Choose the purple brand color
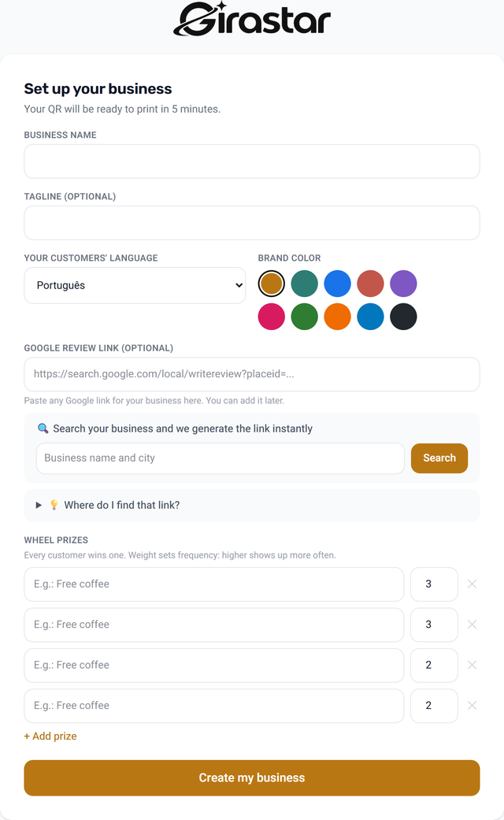 pyautogui.click(x=403, y=284)
